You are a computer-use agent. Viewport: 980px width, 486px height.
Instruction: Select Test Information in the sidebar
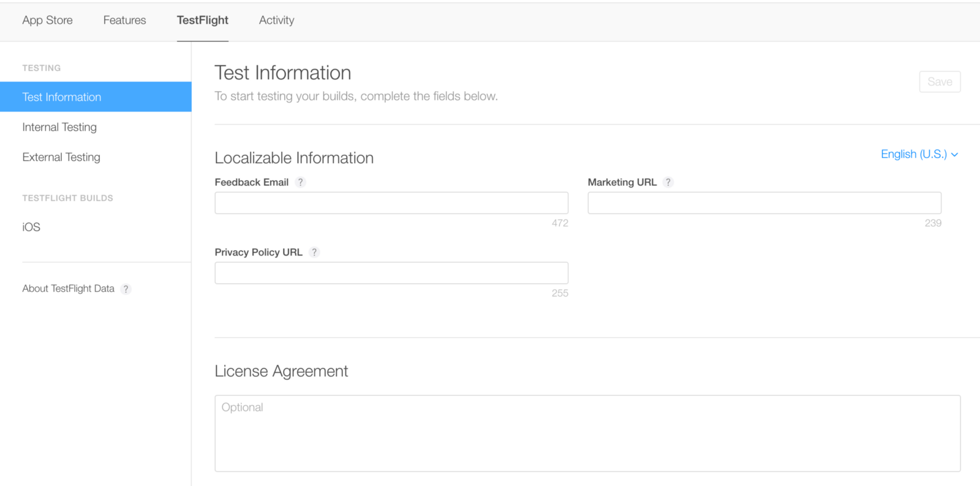click(x=96, y=97)
